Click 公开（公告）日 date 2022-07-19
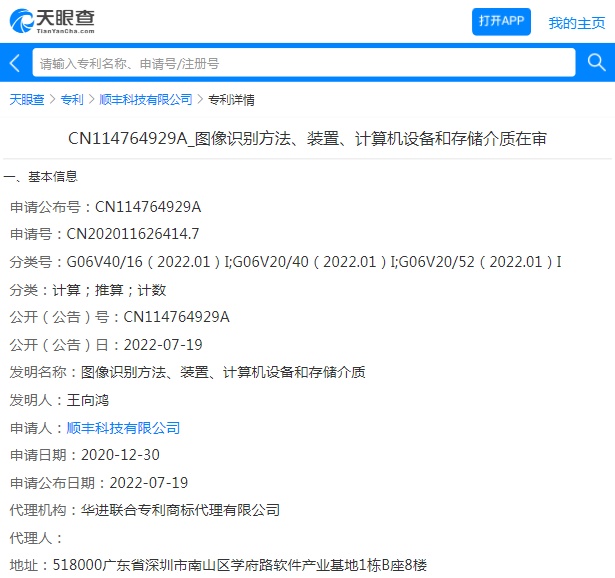This screenshot has height=578, width=615. (x=163, y=345)
